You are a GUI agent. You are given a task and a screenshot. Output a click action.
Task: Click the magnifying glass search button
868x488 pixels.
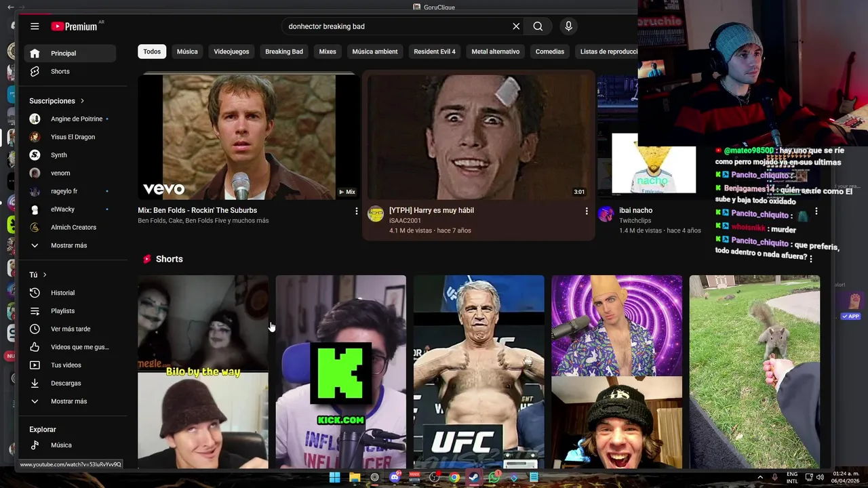[x=538, y=26]
